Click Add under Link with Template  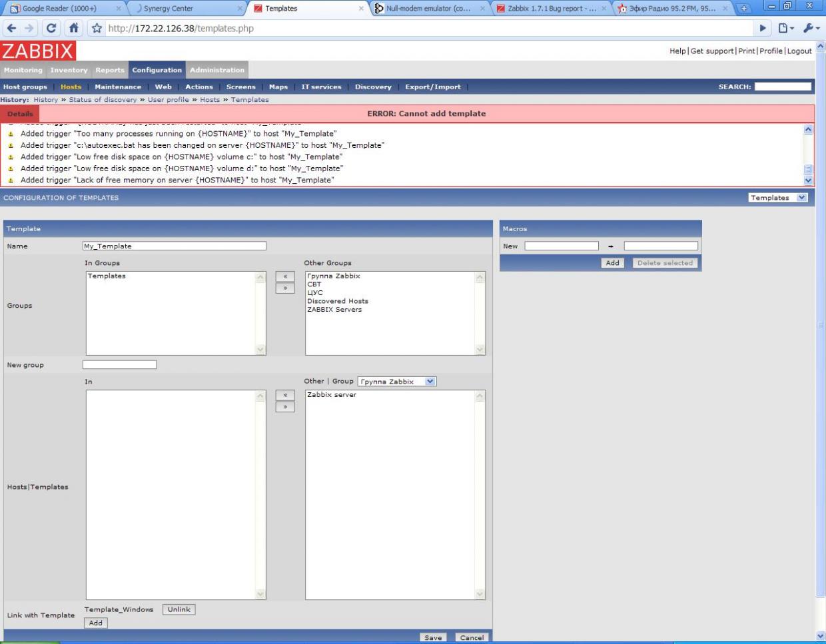[96, 623]
